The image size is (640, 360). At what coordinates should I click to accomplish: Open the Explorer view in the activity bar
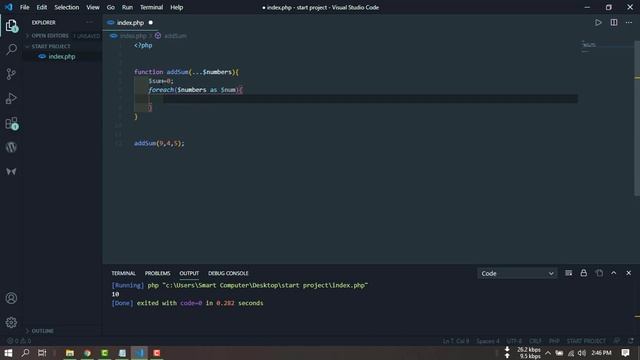point(11,26)
